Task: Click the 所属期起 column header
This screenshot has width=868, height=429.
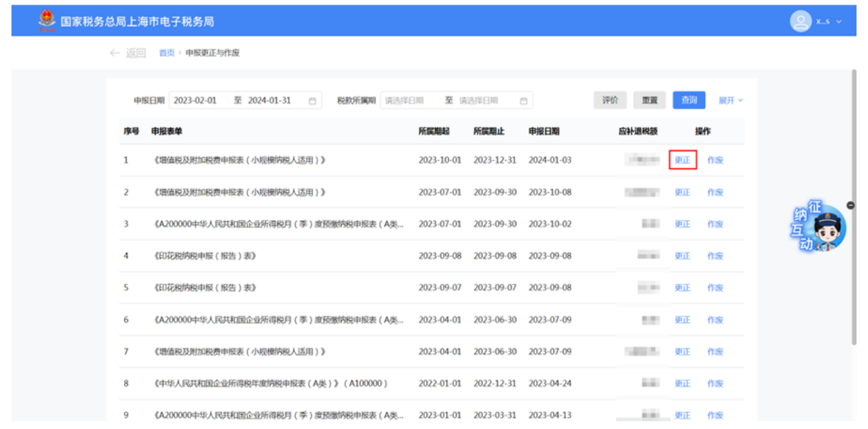Action: point(433,131)
